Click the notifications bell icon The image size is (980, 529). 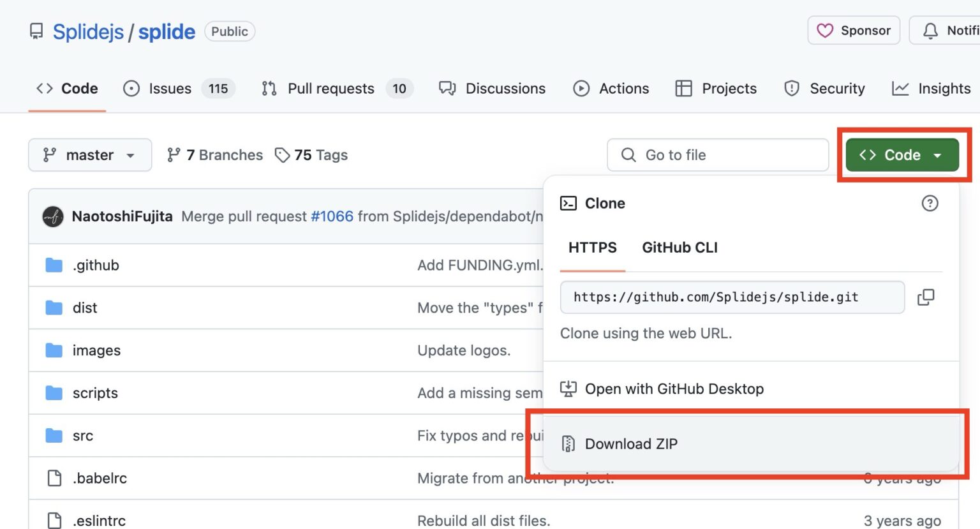coord(930,31)
